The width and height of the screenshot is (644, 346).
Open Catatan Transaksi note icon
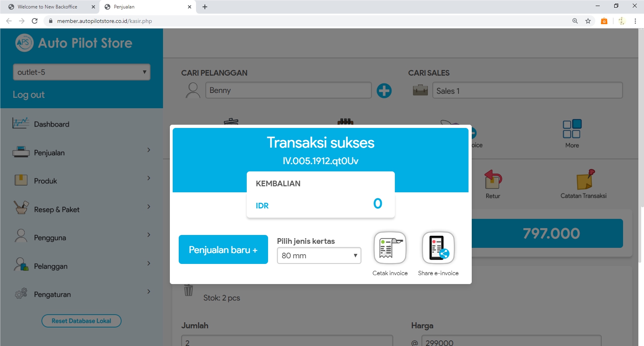pos(585,179)
